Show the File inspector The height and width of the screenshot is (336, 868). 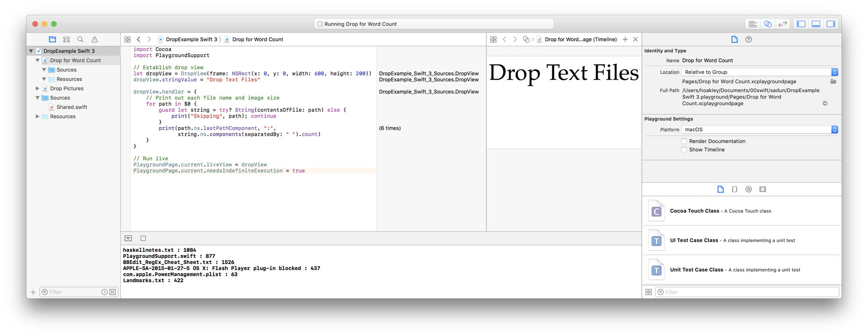click(x=734, y=39)
